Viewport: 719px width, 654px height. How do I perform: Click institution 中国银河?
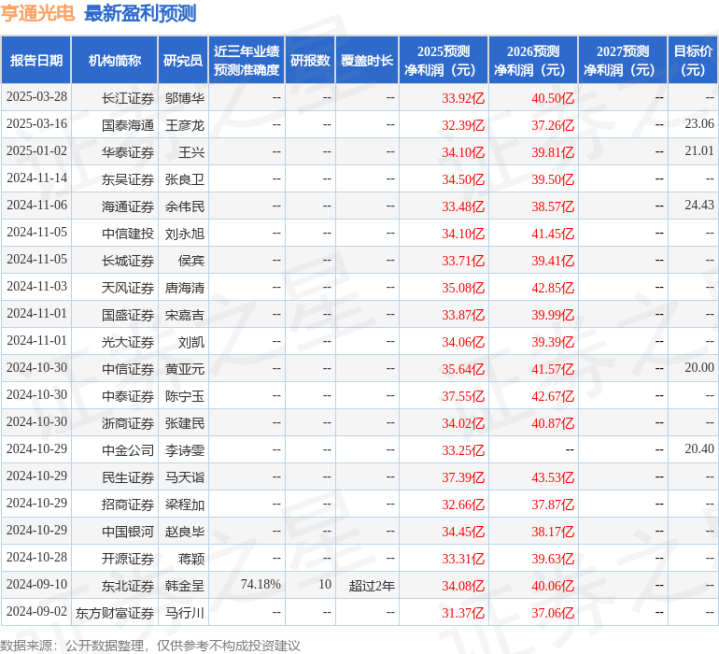[127, 532]
